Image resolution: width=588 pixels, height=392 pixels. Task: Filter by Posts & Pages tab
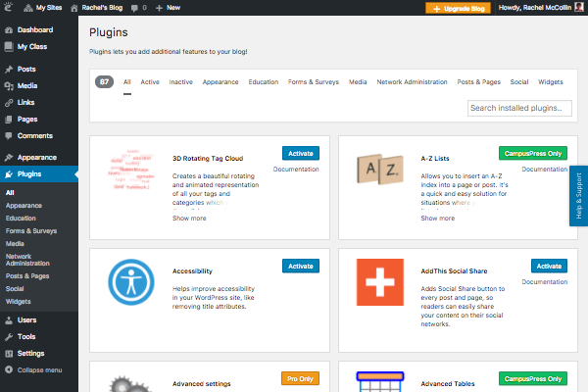(x=478, y=82)
